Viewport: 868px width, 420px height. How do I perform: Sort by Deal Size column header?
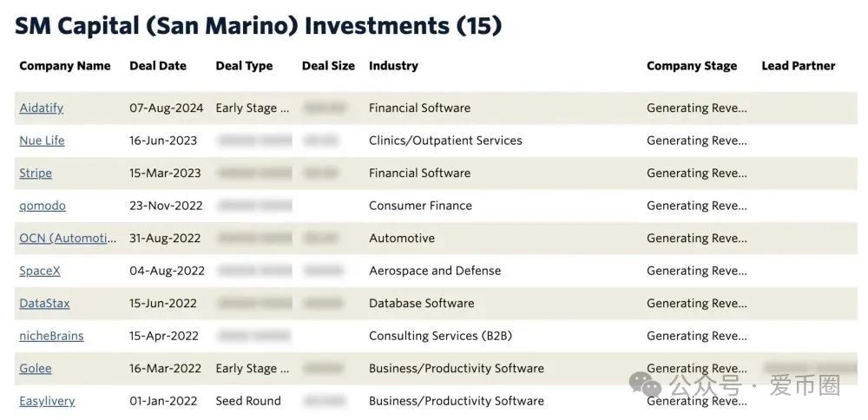click(x=328, y=66)
